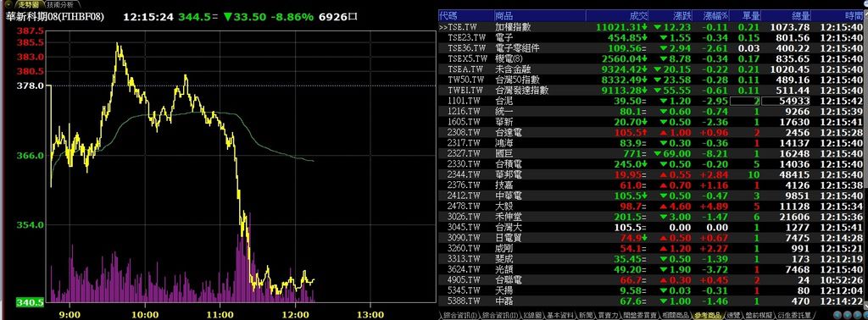Select the TSE23.TW 電子 row

[x=651, y=37]
